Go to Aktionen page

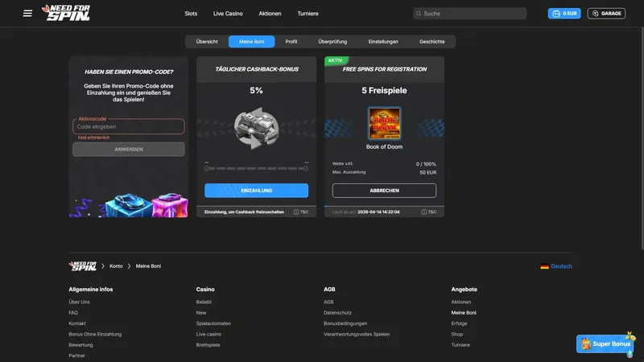[x=270, y=14]
